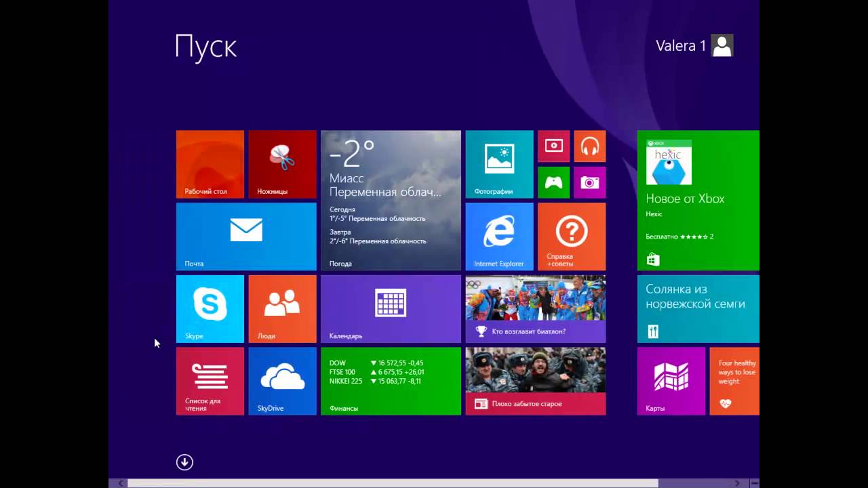Open the Store tile Новое от Xbox
This screenshot has height=488, width=868.
pyautogui.click(x=698, y=201)
